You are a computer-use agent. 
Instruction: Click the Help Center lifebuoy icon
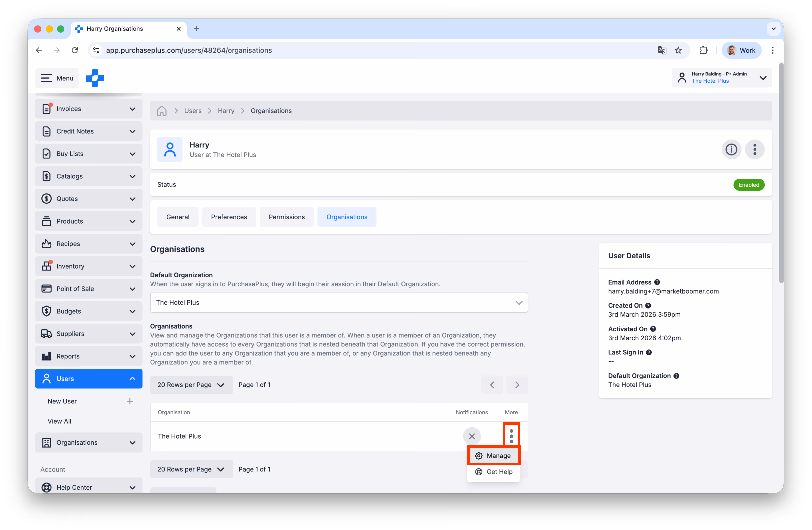coord(47,488)
